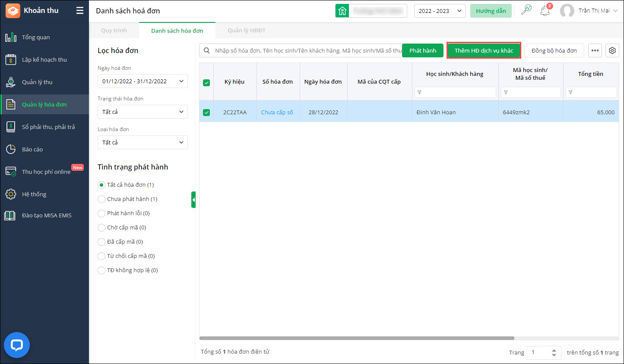
Task: Open the chat support bubble
Action: 17,345
